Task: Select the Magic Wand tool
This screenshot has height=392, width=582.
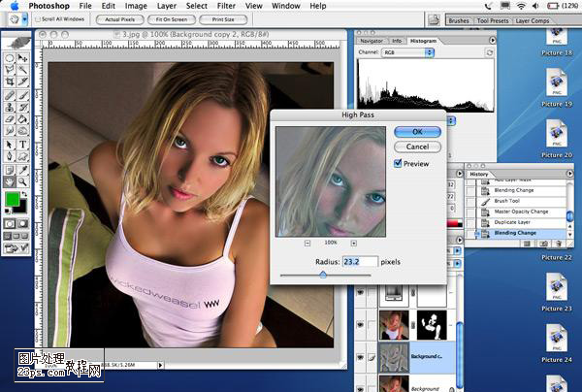Action: tap(23, 70)
